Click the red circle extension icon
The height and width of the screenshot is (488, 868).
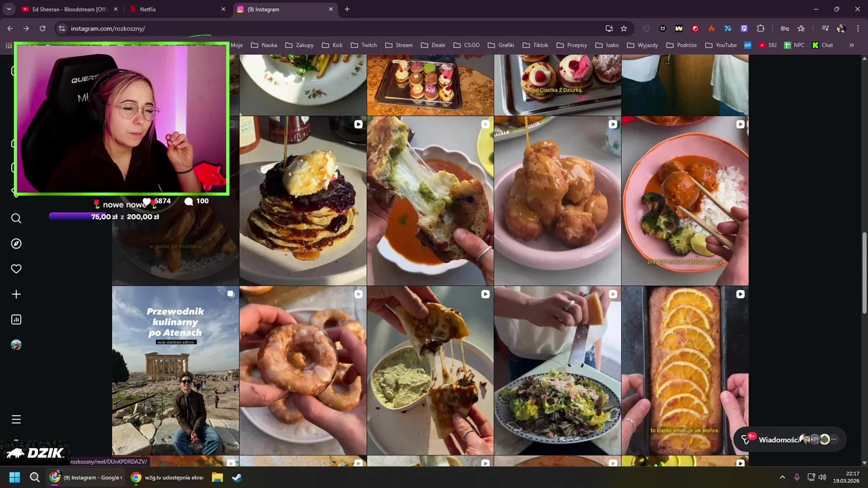point(695,28)
